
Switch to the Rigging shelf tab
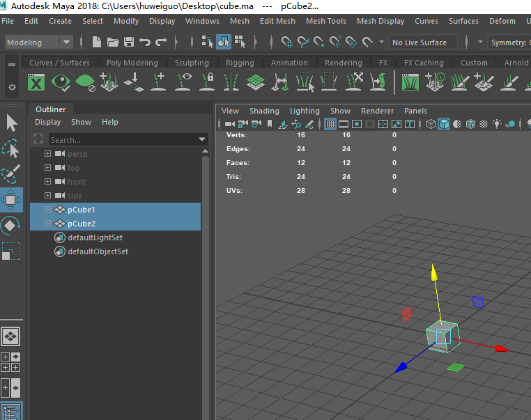click(240, 63)
